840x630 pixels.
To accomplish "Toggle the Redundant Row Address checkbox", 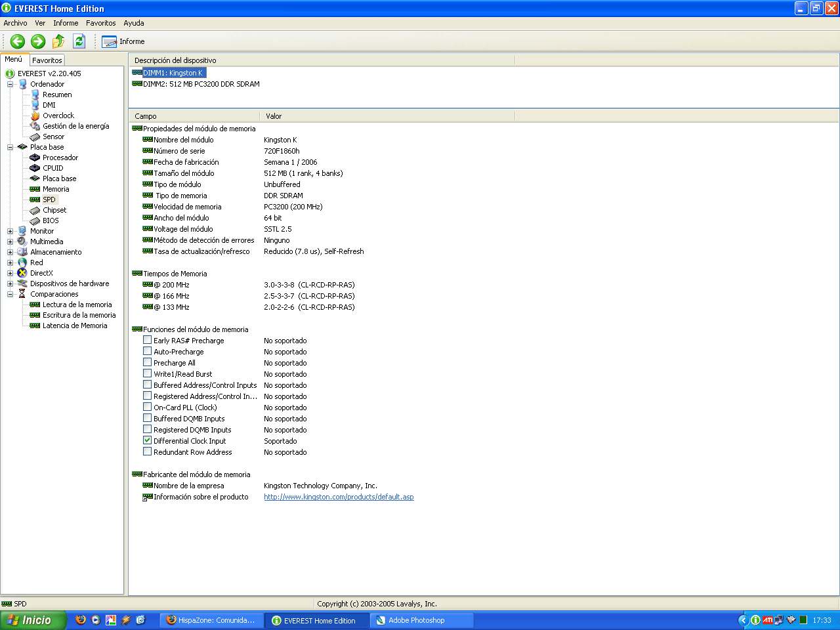I will (148, 451).
